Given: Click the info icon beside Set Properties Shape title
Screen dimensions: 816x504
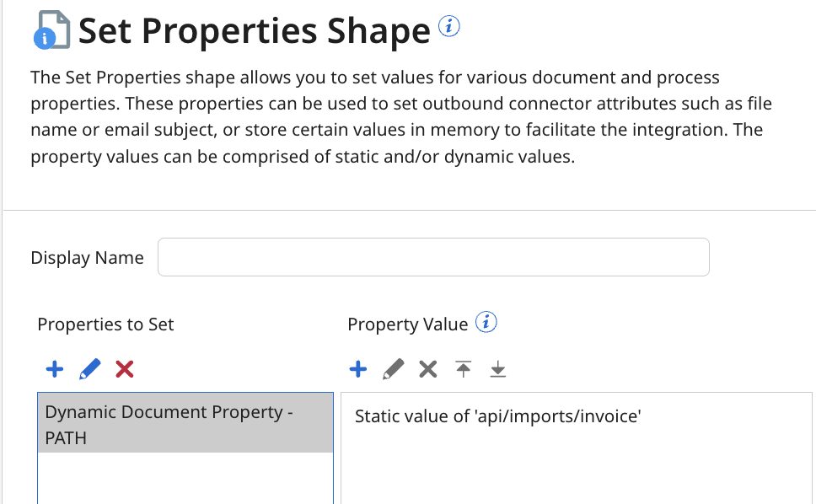Looking at the screenshot, I should click(x=450, y=27).
